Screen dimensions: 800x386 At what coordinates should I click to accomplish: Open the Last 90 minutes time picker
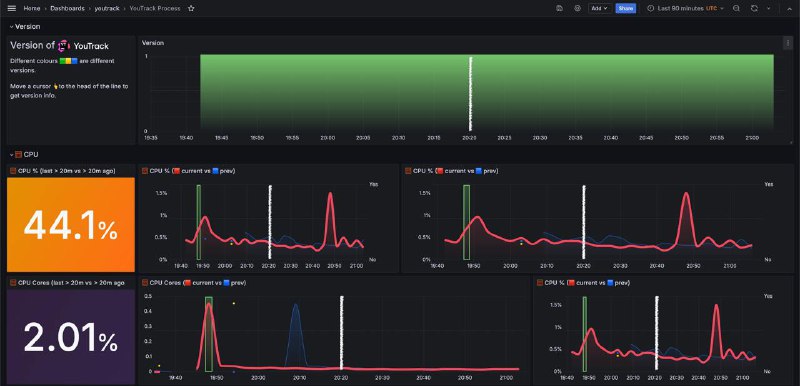click(x=685, y=8)
